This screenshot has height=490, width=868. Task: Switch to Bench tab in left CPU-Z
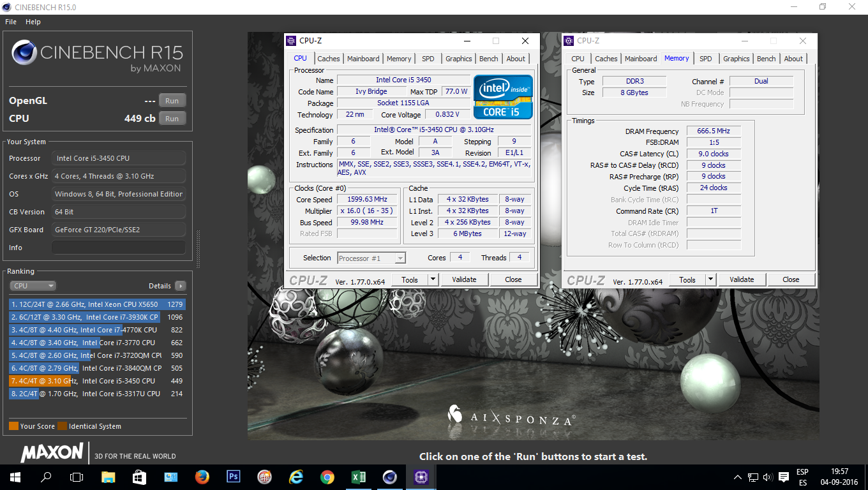(x=489, y=59)
